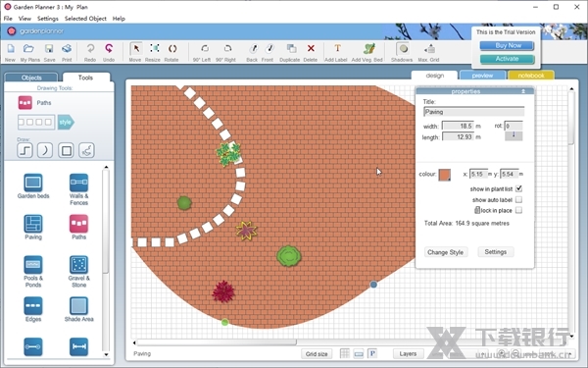Viewport: 588px width, 368px height.
Task: Save the current plan
Action: pos(49,48)
